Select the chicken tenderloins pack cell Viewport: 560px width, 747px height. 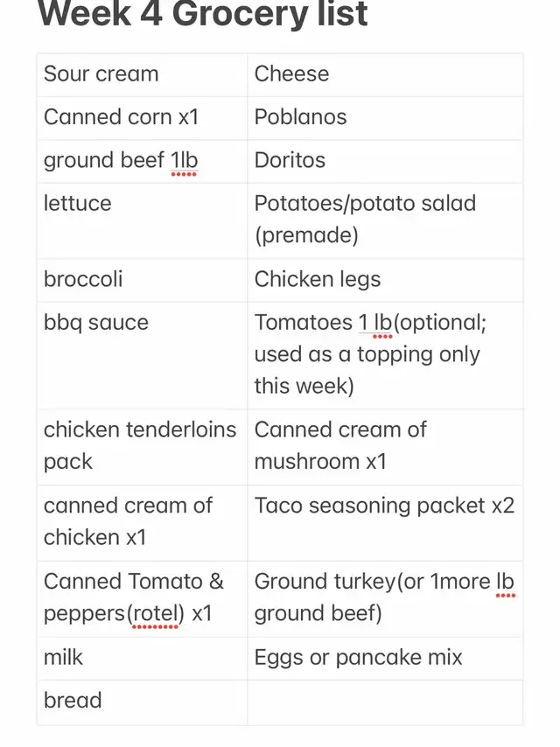[x=140, y=444]
